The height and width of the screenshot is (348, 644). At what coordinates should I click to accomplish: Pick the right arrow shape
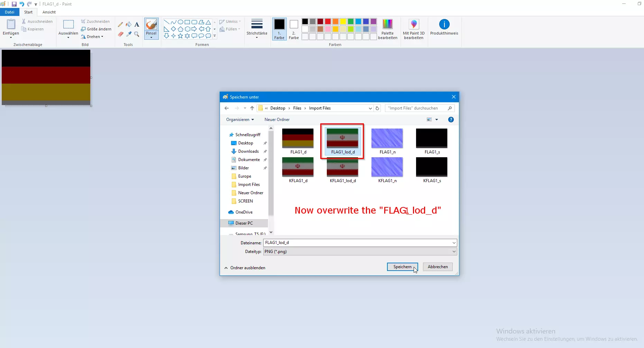click(194, 29)
